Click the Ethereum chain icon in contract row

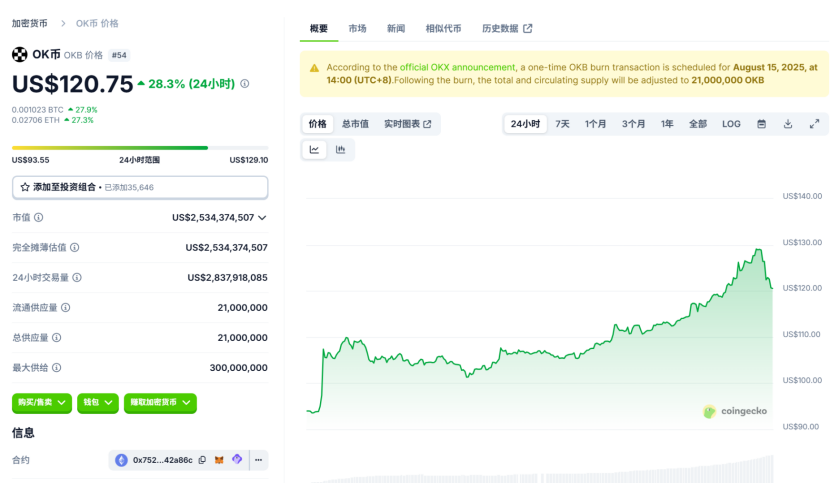(121, 460)
